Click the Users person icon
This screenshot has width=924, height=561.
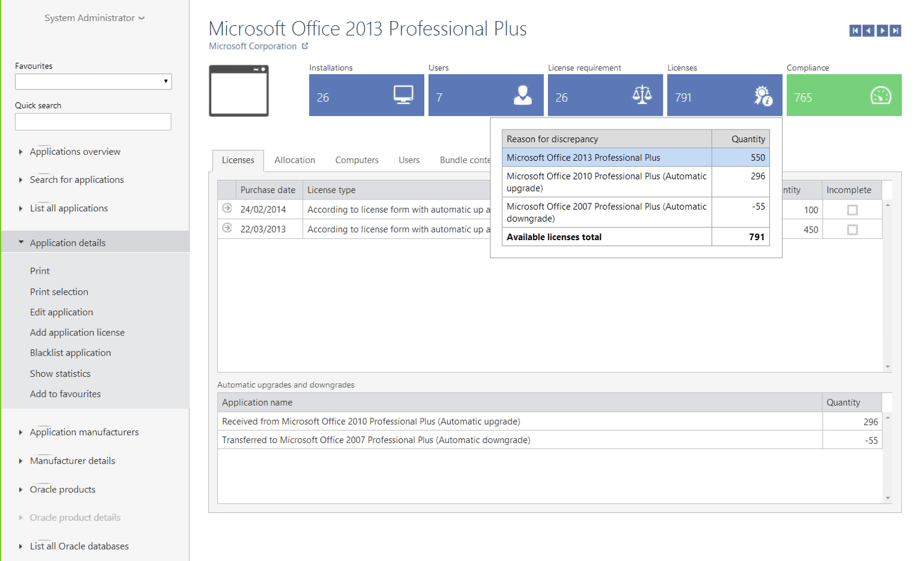coord(522,95)
